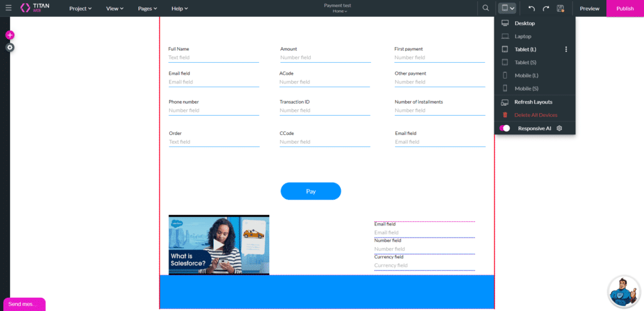The image size is (644, 311).
Task: Click the Number of installments field
Action: [x=440, y=111]
